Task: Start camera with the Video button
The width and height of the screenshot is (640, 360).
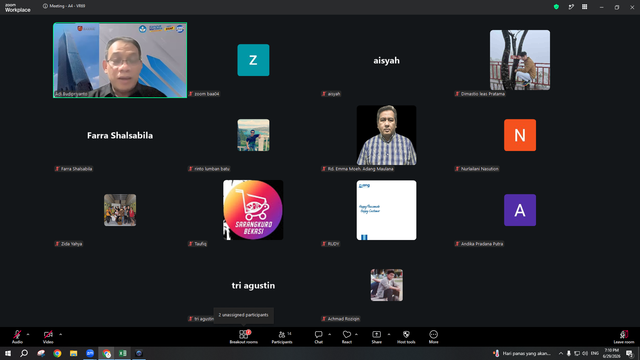Action: coord(48,337)
